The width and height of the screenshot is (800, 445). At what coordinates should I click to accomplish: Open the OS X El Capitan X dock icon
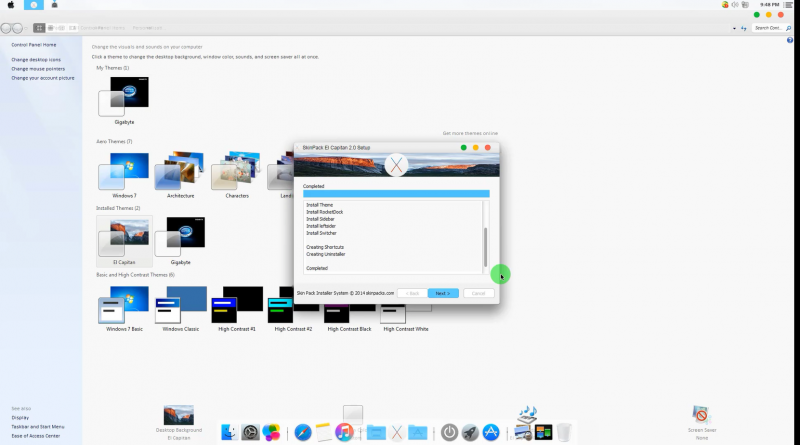pyautogui.click(x=396, y=432)
